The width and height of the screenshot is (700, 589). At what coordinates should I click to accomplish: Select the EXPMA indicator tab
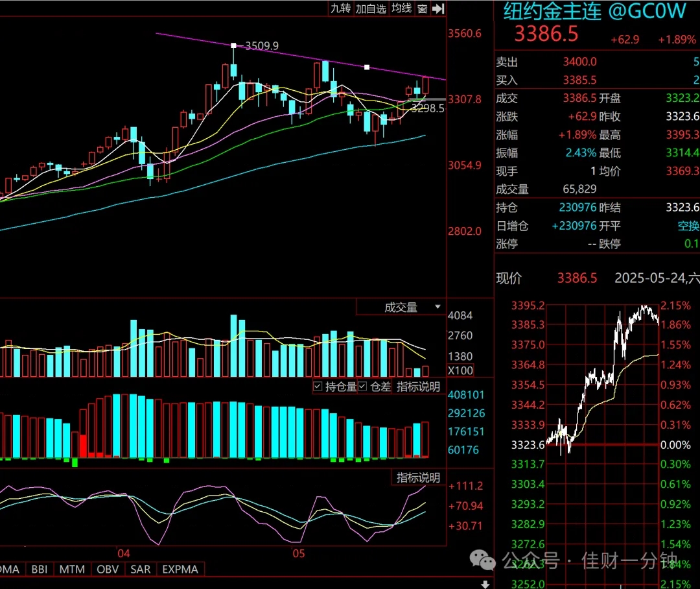tap(180, 569)
